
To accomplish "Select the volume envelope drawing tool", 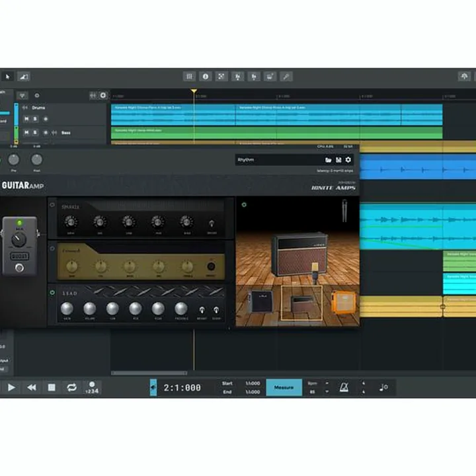I will (x=23, y=77).
